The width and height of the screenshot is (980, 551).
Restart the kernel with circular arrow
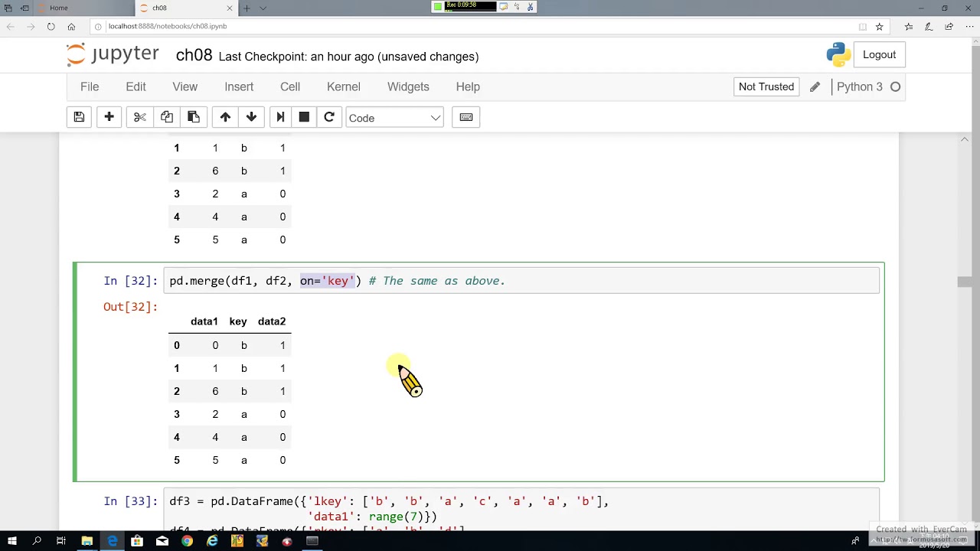click(x=329, y=117)
